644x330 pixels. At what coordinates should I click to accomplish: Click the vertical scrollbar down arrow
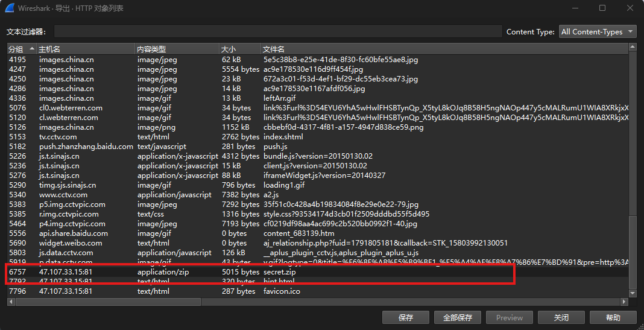point(633,293)
